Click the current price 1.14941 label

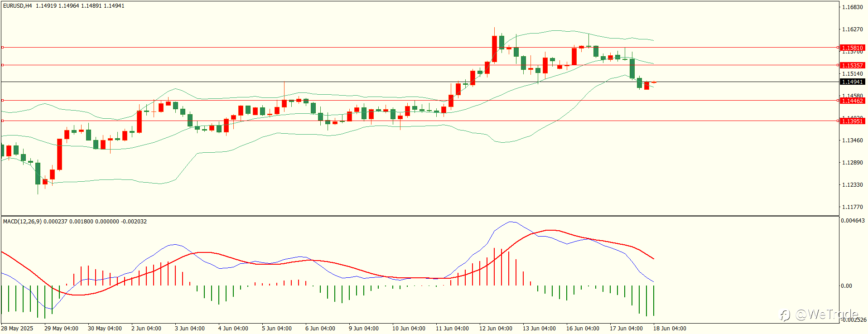point(852,82)
